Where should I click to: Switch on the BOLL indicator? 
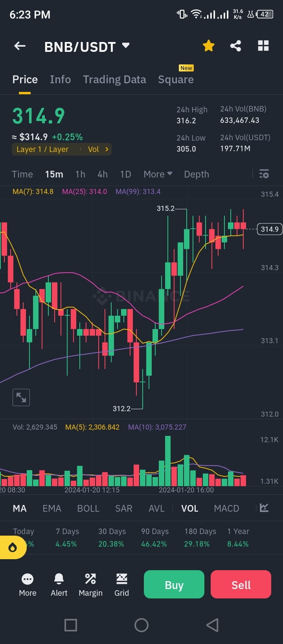tap(88, 508)
